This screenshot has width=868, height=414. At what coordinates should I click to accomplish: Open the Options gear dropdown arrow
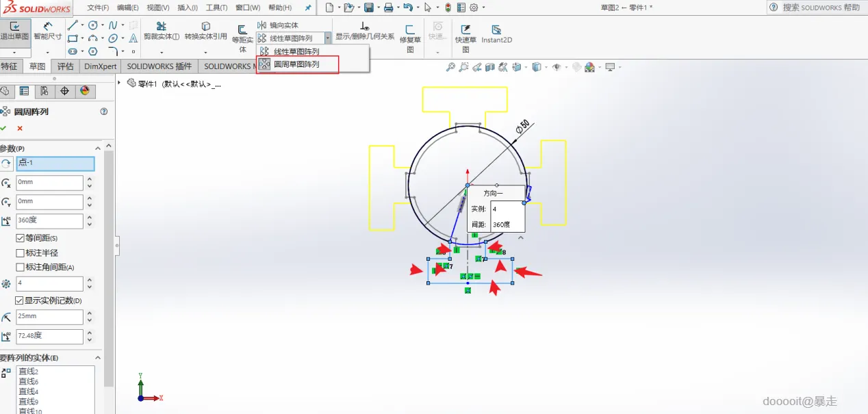click(483, 8)
